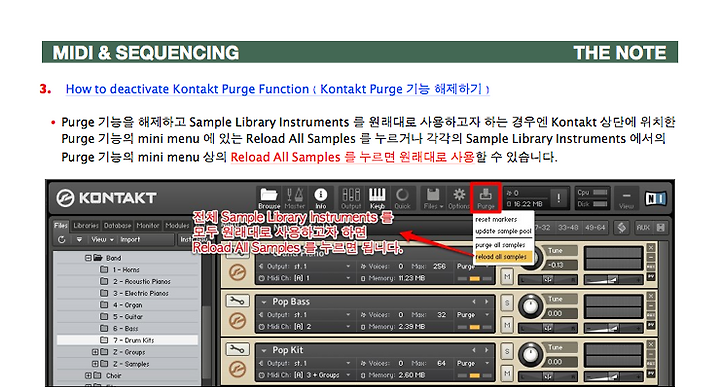The width and height of the screenshot is (720, 392).
Task: Click the Pop Kit volume slider
Action: (613, 376)
